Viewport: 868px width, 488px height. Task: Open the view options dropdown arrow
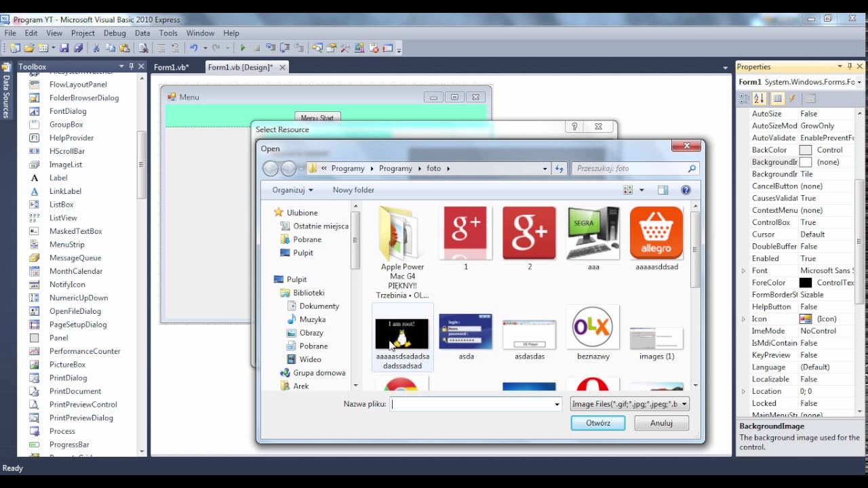pos(642,190)
